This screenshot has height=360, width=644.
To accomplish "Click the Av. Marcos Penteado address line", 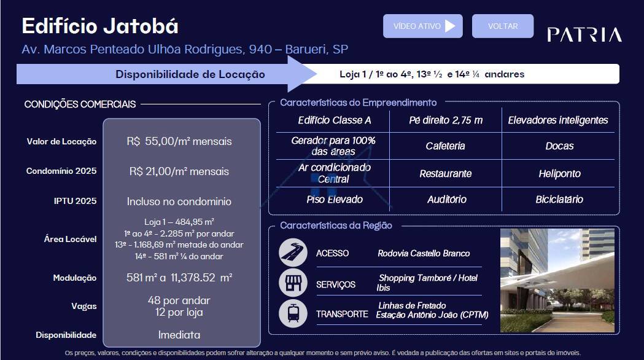I will [185, 49].
